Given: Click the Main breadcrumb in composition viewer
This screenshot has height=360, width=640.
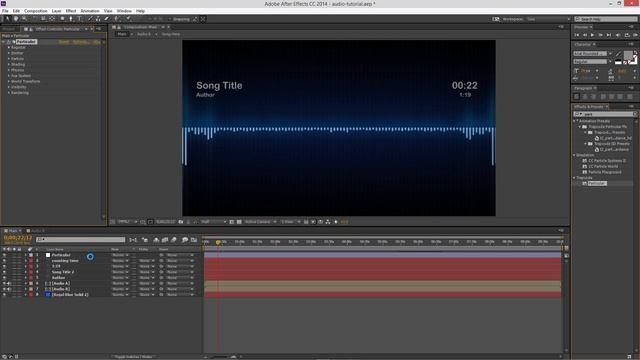Looking at the screenshot, I should [122, 34].
